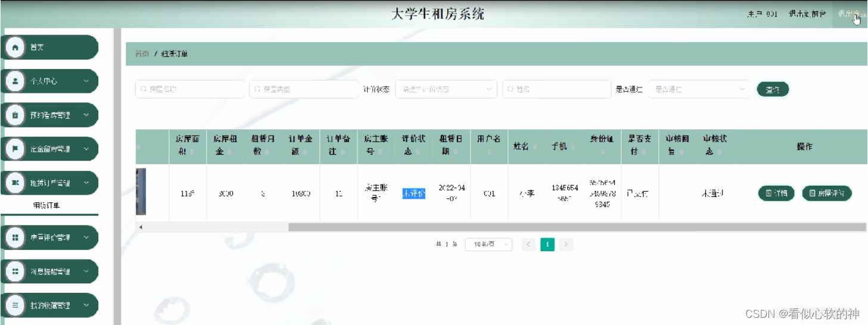Image resolution: width=868 pixels, height=325 pixels.
Task: Sort table by 审核状态 column arrows
Action: [x=719, y=152]
